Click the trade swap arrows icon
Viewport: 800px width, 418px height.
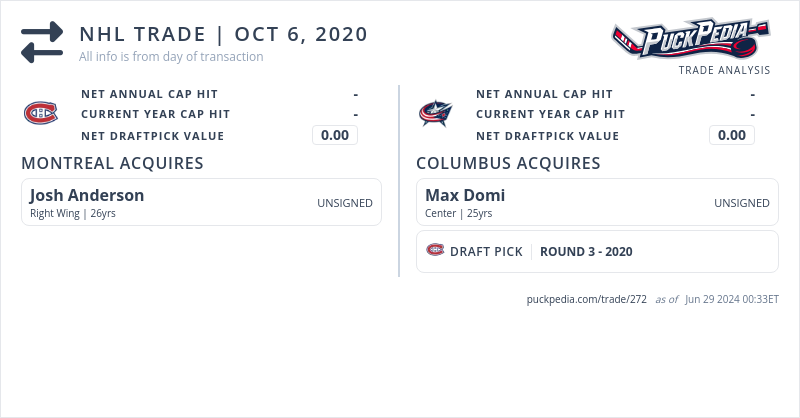click(x=42, y=43)
